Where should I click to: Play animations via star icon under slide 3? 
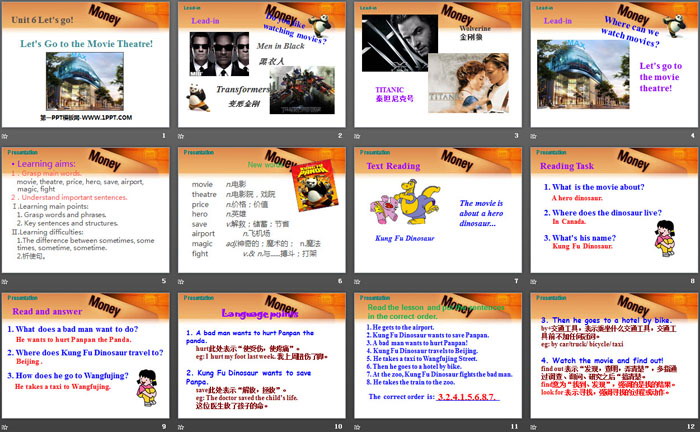click(357, 136)
